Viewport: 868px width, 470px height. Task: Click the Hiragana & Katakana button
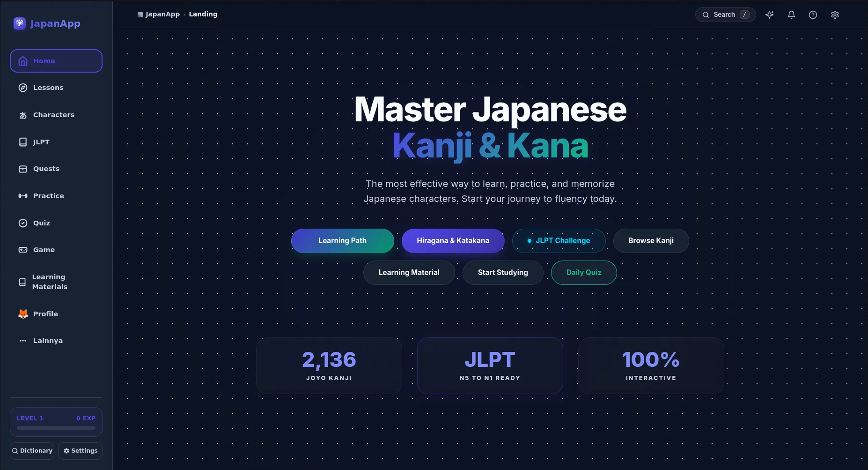pyautogui.click(x=453, y=241)
